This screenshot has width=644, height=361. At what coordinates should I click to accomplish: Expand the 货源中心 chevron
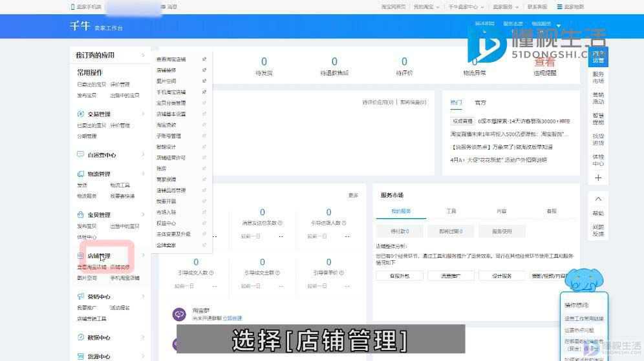(x=144, y=356)
